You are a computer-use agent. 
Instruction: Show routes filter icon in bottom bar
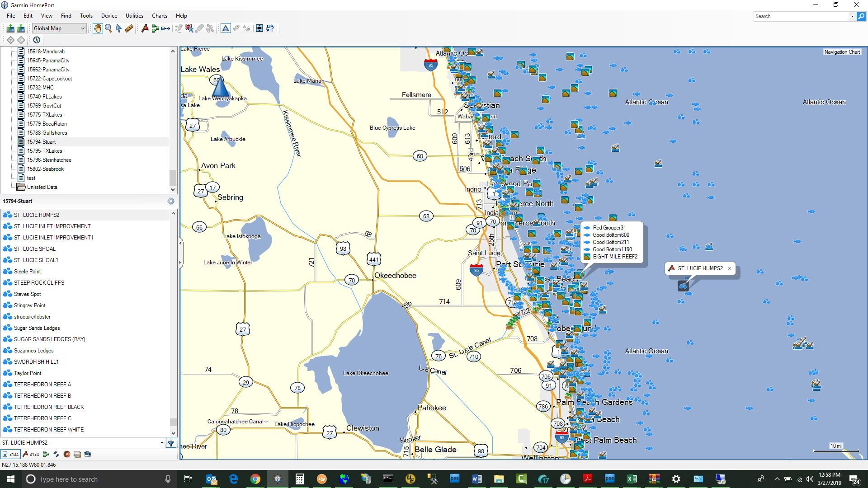coord(46,454)
